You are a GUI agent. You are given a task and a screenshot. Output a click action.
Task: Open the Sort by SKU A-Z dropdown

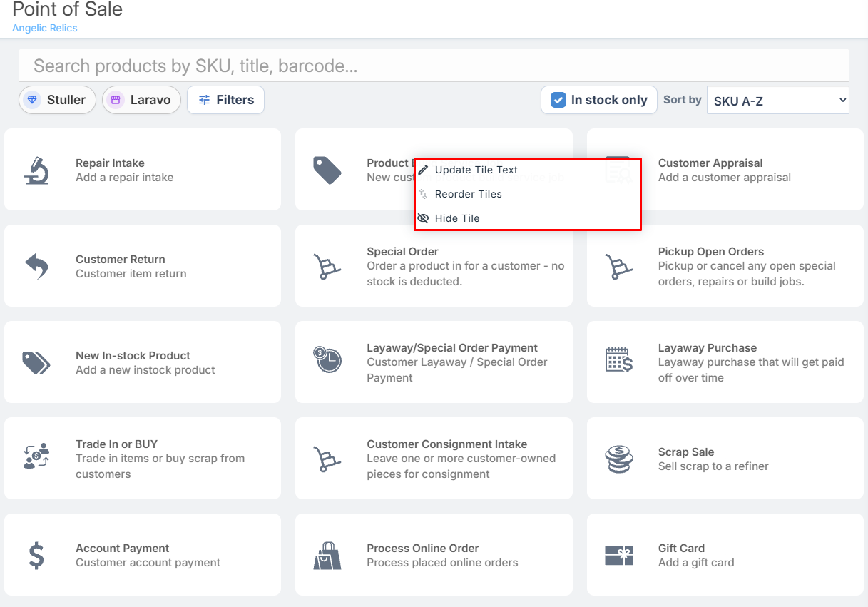point(777,101)
